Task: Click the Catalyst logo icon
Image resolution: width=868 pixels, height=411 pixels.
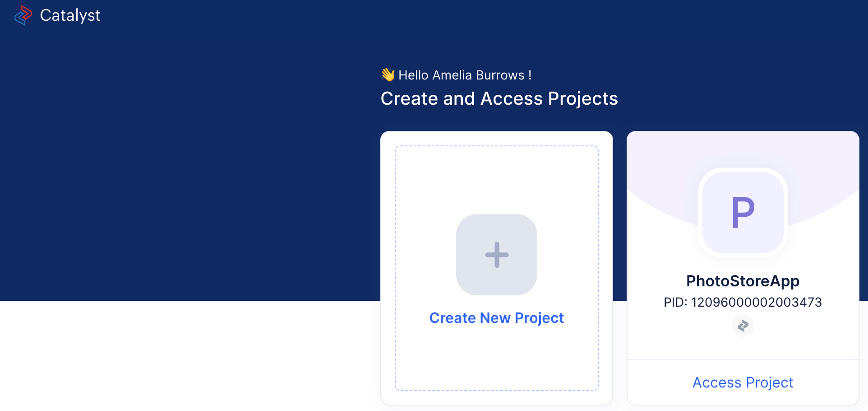Action: [x=23, y=15]
